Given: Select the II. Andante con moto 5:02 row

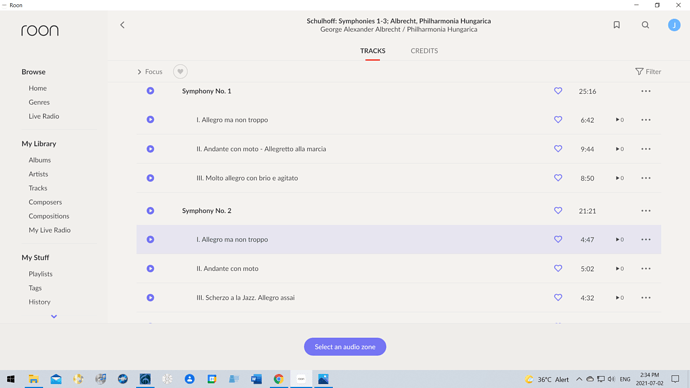Looking at the screenshot, I should 399,269.
